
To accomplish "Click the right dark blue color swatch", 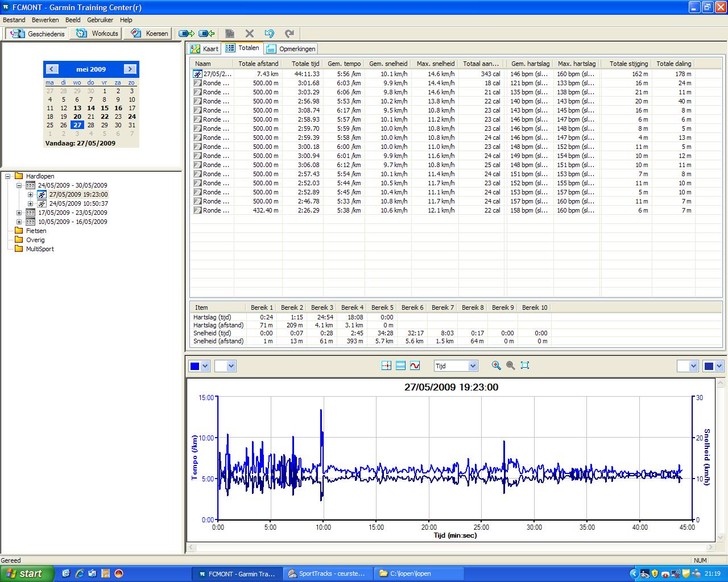I will (x=709, y=366).
